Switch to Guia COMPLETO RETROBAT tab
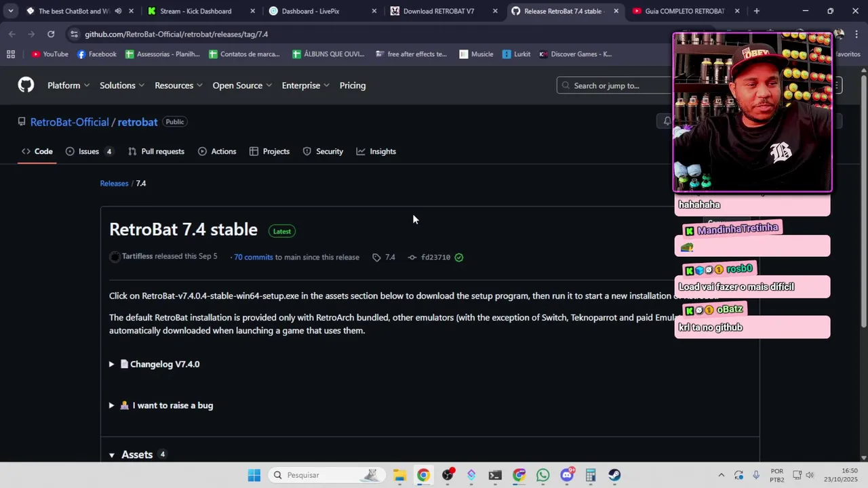Screen dimensions: 868x488 pyautogui.click(x=685, y=11)
